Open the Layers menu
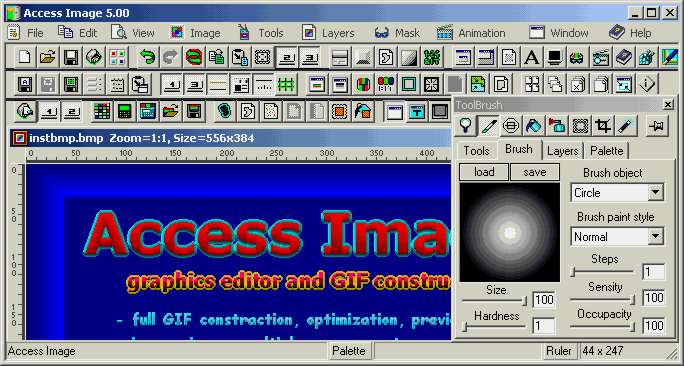Viewport: 684px width, 366px height. 328,33
